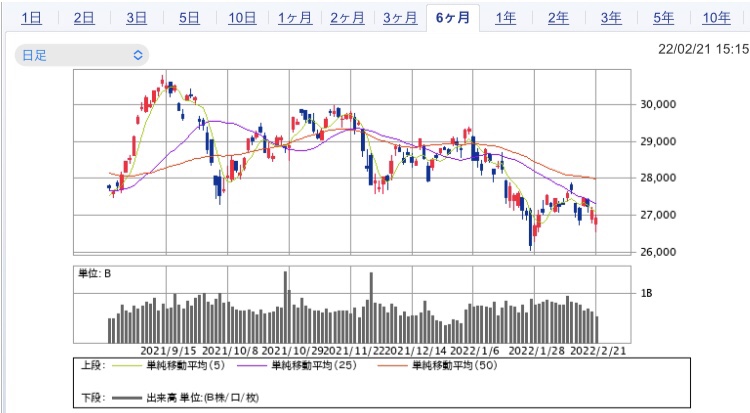
Task: Click the 29,000 price axis label
Action: (658, 142)
